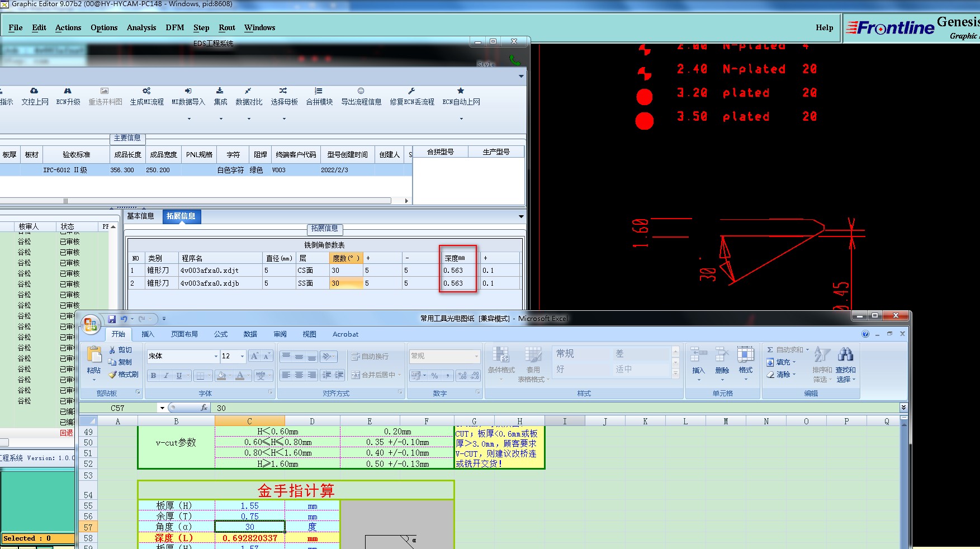Screen dimensions: 980x549
Task: Click 修复ECN丢流程 wrench icon in EDS
Action: [411, 91]
